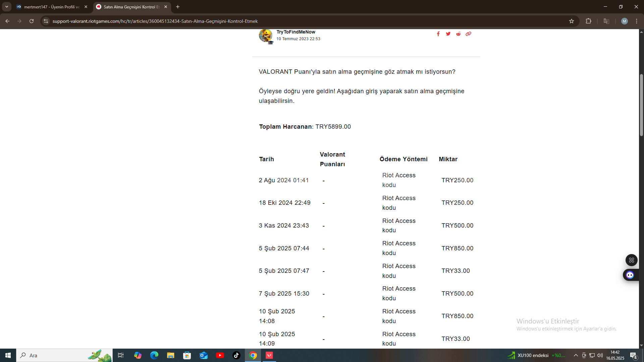Click the 18 Eki 2024 22:49 date
Image resolution: width=644 pixels, height=362 pixels.
pyautogui.click(x=285, y=203)
